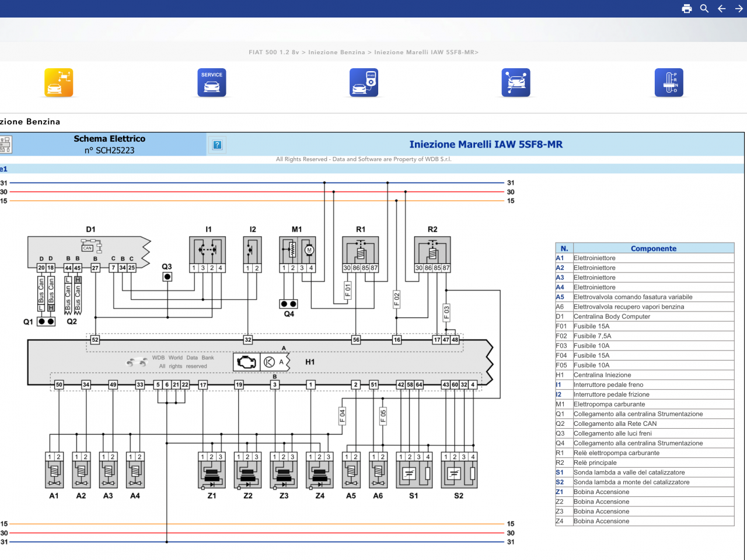Open the S2 link in component table
Screen dimensions: 747x560
560,482
